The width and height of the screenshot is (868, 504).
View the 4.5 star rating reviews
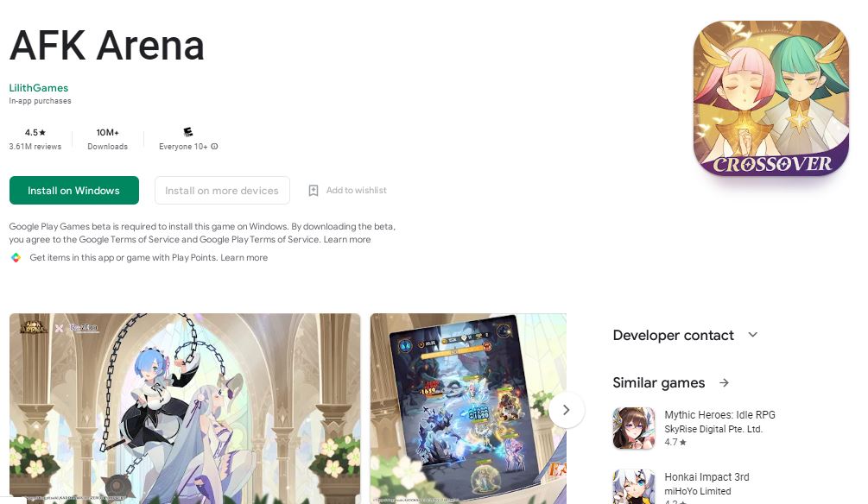tap(35, 139)
